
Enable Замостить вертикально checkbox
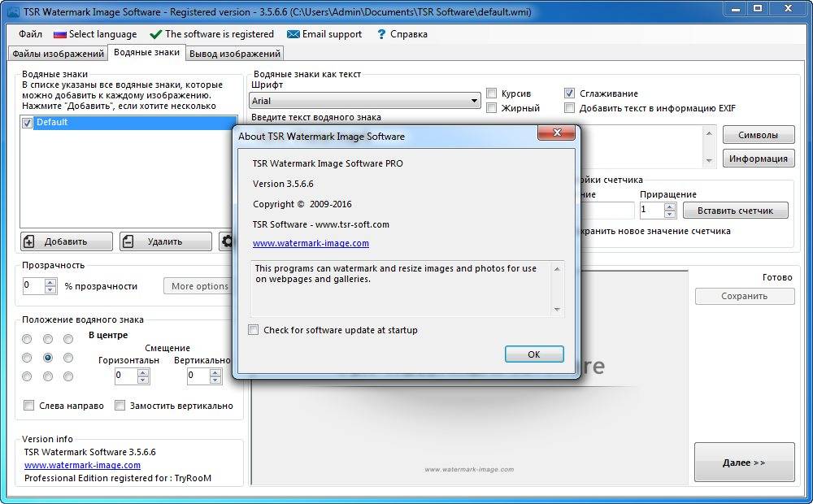120,405
